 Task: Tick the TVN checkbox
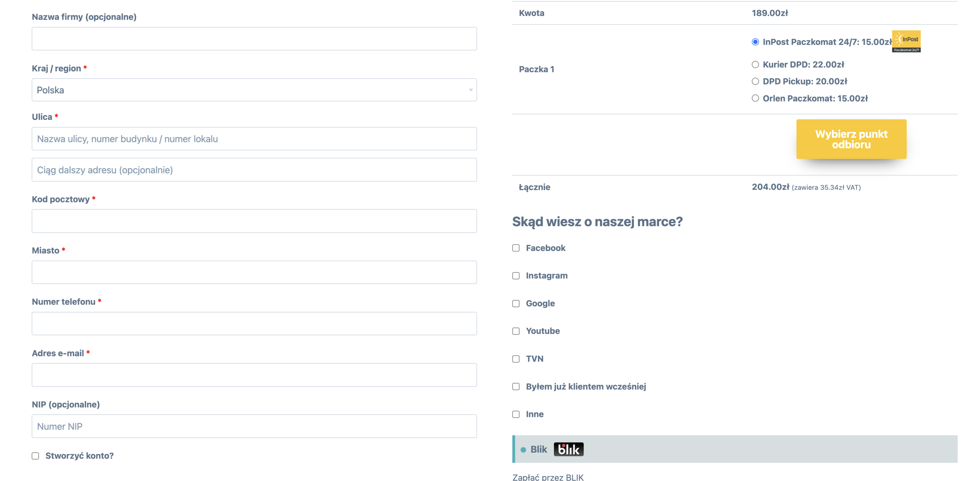516,359
